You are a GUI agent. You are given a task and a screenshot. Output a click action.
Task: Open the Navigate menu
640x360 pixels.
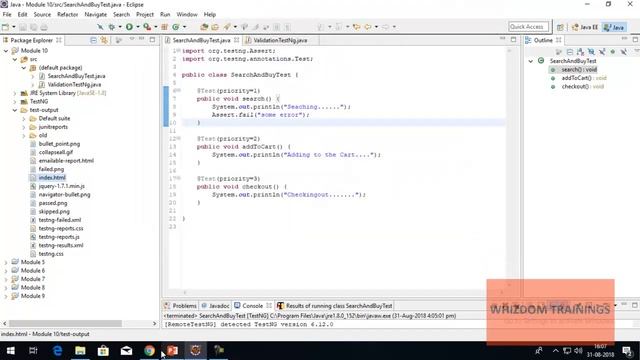click(x=96, y=14)
